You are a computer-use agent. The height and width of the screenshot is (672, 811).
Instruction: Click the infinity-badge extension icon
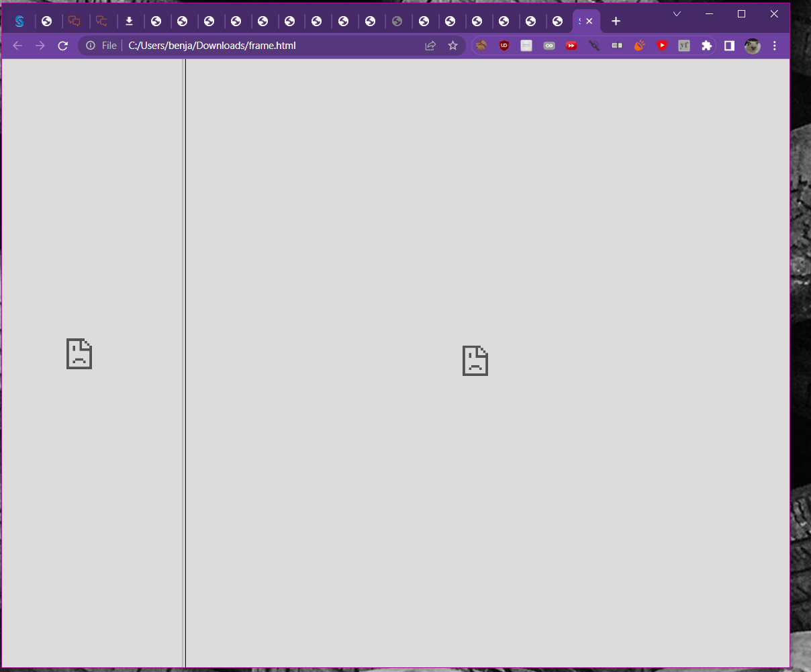pos(549,46)
